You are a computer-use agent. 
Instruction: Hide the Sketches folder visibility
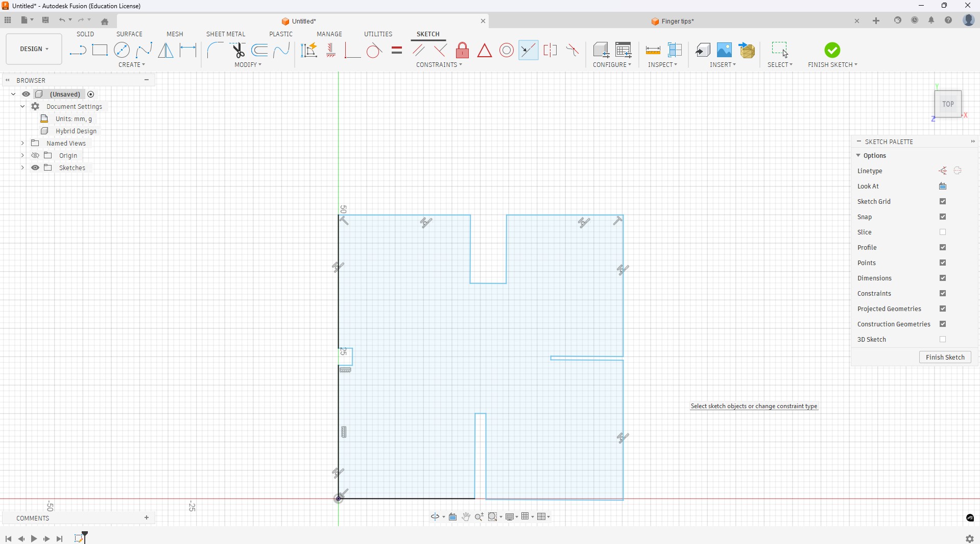[35, 168]
